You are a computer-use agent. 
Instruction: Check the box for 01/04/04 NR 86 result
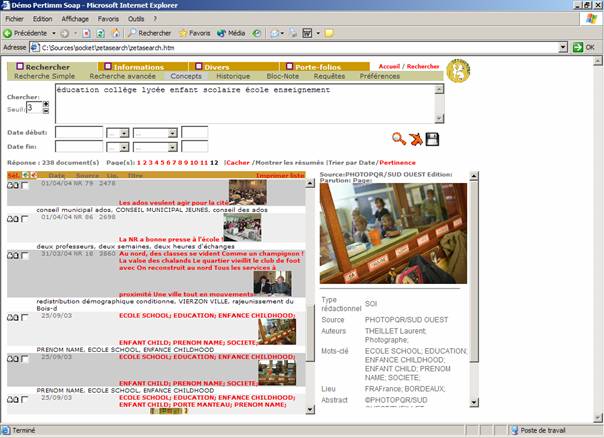[x=25, y=219]
